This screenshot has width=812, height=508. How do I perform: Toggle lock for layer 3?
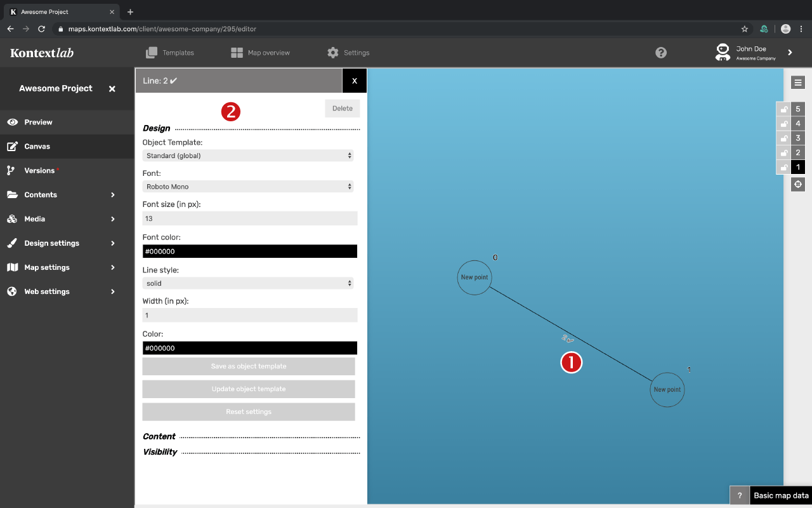point(783,138)
